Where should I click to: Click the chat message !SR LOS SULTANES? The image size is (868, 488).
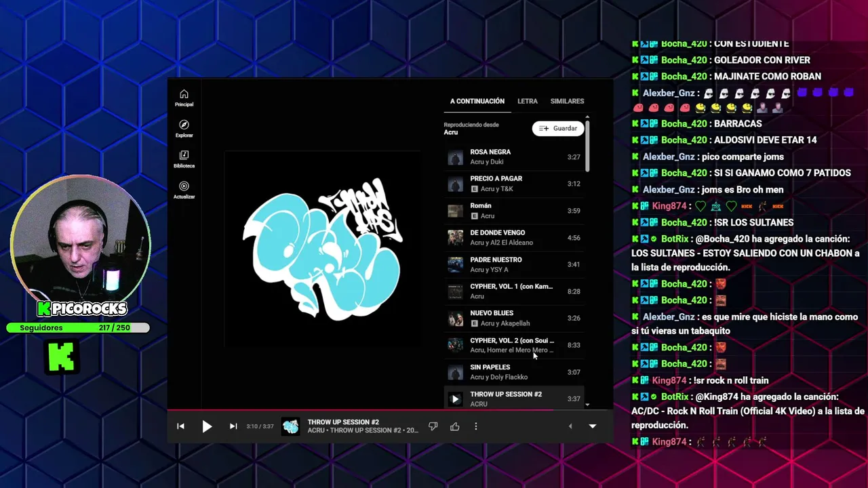[x=753, y=222]
